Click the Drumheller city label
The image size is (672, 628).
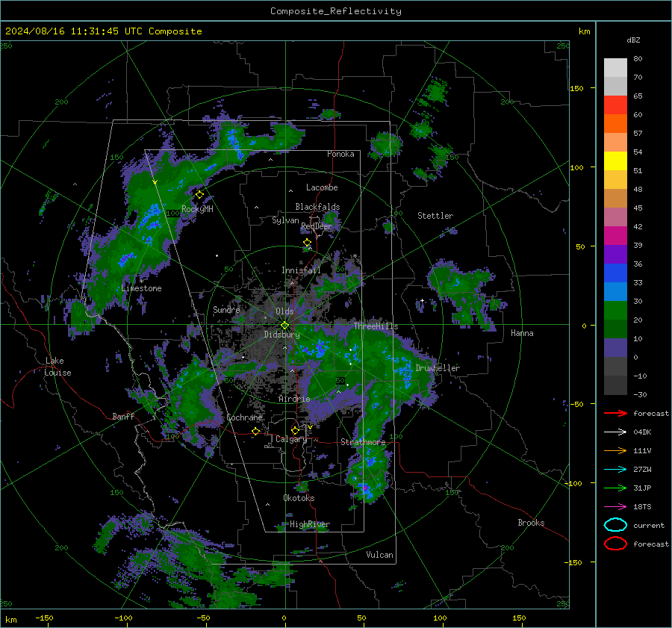tap(438, 368)
